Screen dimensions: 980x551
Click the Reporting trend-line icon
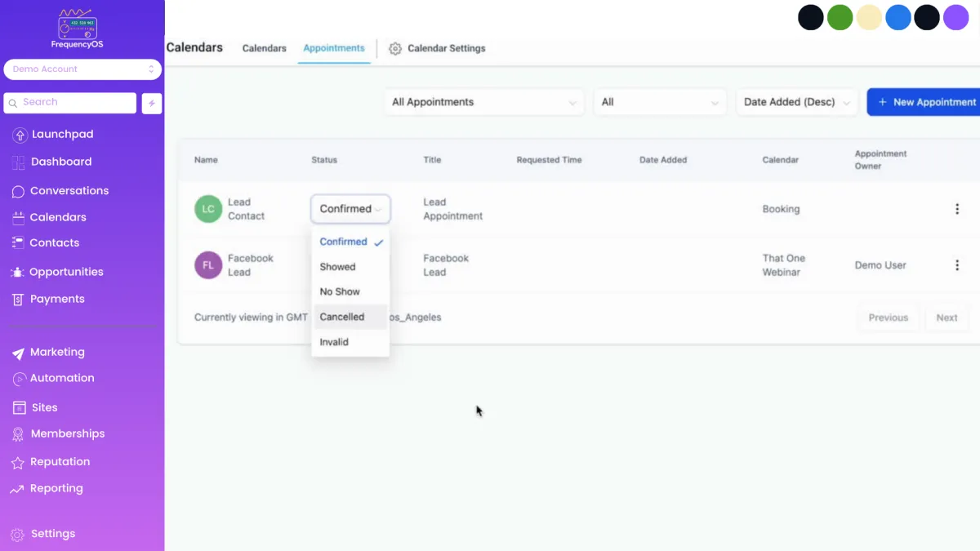[x=17, y=489]
